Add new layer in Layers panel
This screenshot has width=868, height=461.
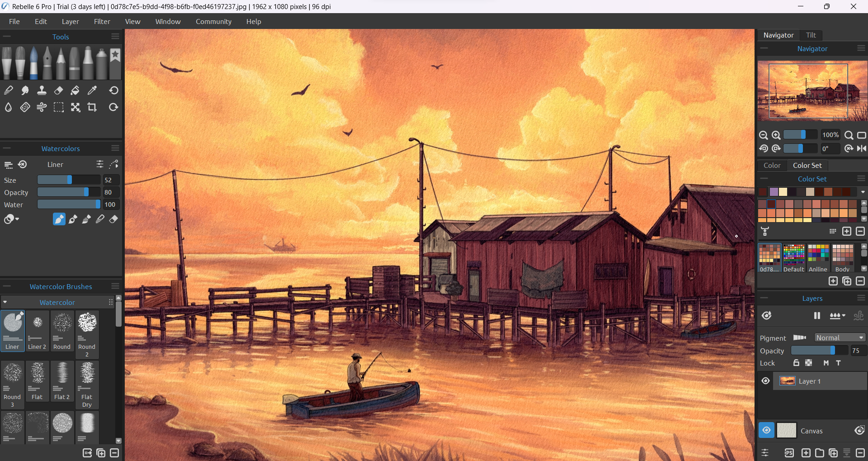click(806, 453)
